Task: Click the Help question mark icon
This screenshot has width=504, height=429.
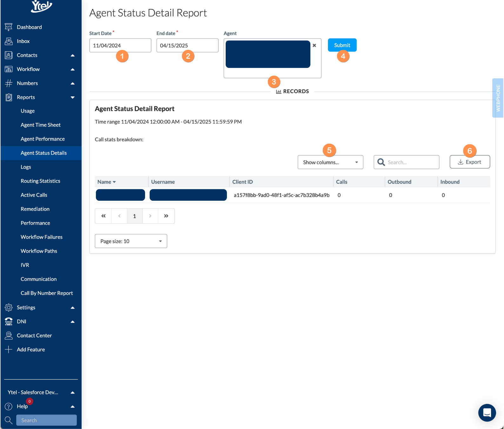Action: (x=9, y=406)
